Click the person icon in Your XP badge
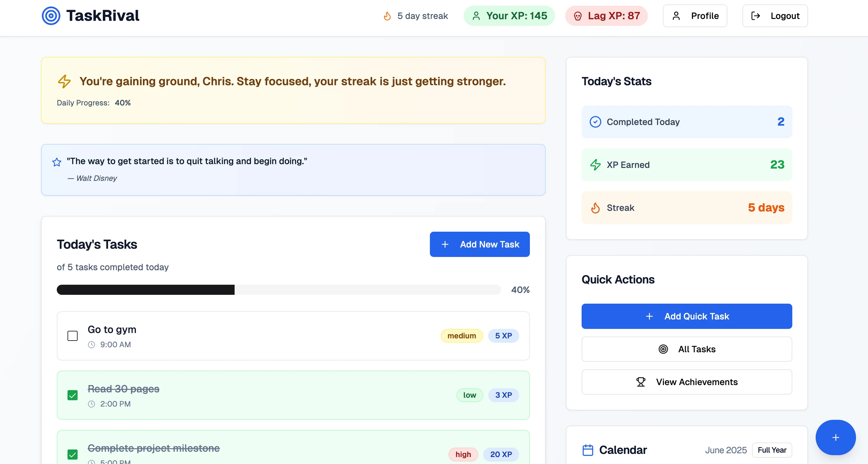The height and width of the screenshot is (464, 868). (476, 16)
